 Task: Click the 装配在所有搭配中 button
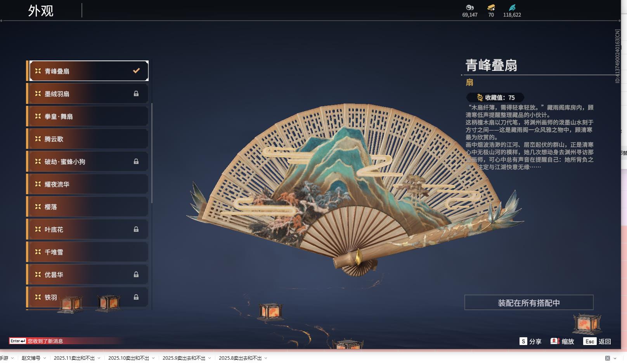pos(529,303)
